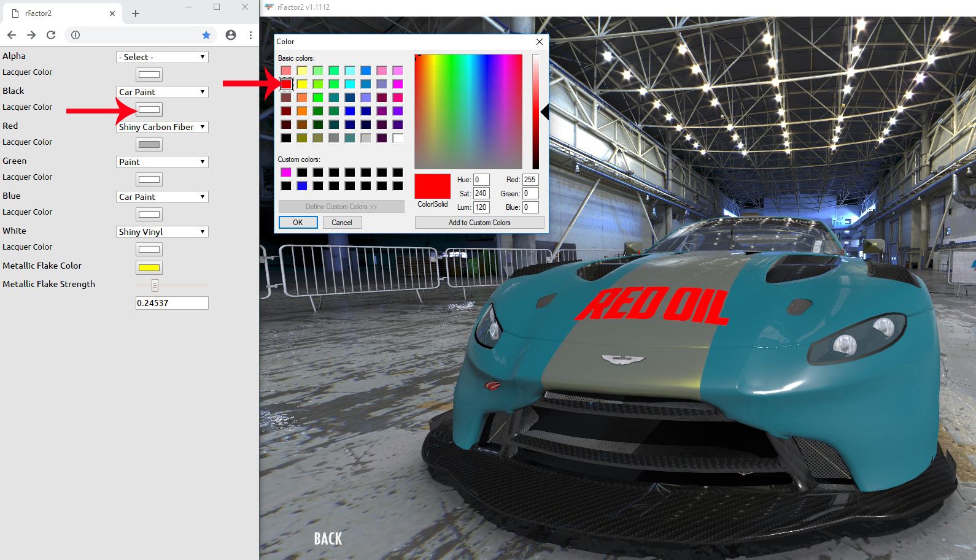Reload the rFactor2 page

pos(51,35)
